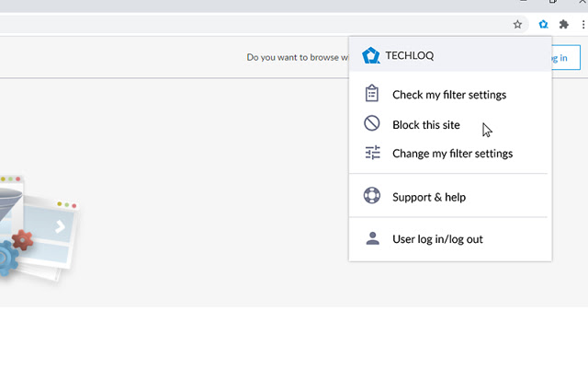Click the person icon for user login
This screenshot has width=588, height=368.
click(372, 238)
